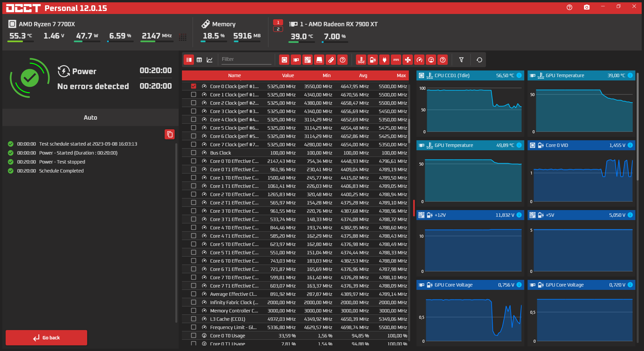The image size is (644, 351).
Task: Toggle the CPU sensor source filter
Action: pos(284,60)
